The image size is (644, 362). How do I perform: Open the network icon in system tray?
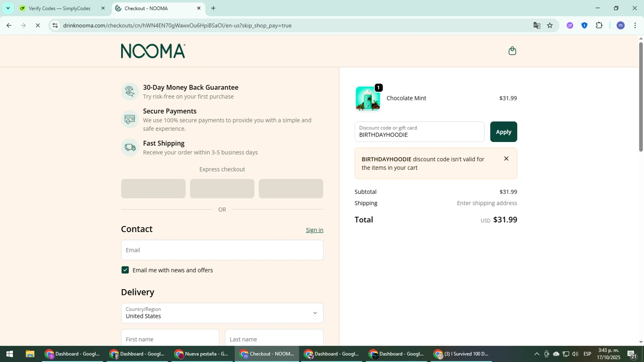565,354
